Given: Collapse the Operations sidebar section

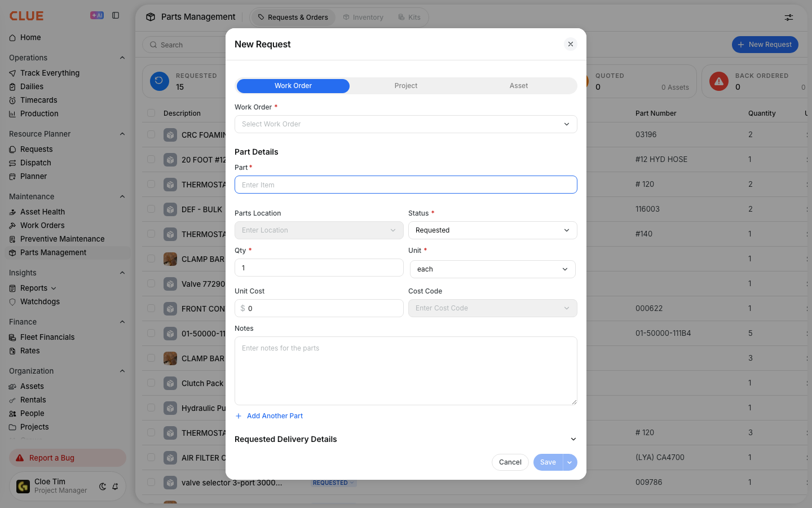Looking at the screenshot, I should 122,58.
